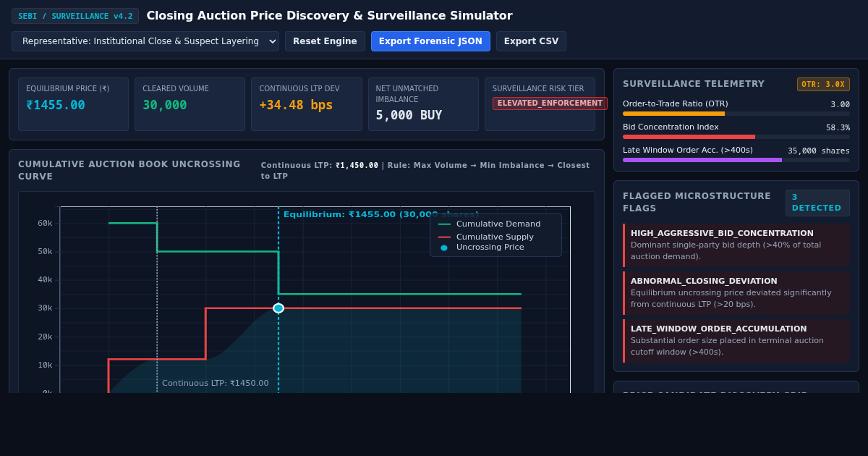Click the +34.48 bps deviation value
Viewport: 868px width, 456px height.
click(296, 105)
